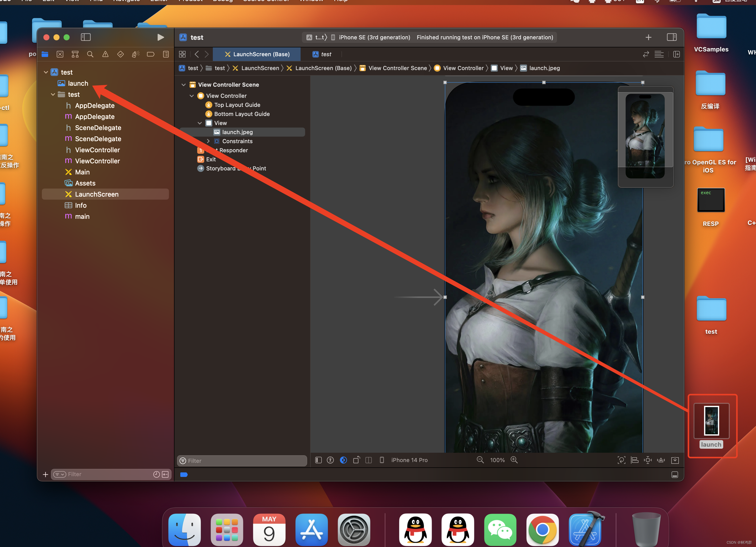This screenshot has width=756, height=547.
Task: Toggle the debug area at bottom right
Action: point(675,475)
